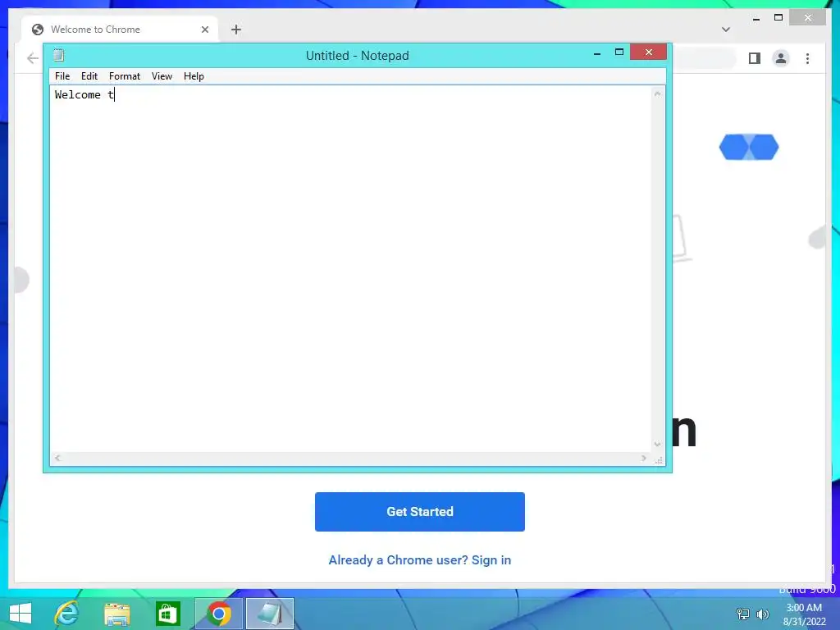Minimize the Notepad window
Image resolution: width=840 pixels, height=630 pixels.
point(597,52)
